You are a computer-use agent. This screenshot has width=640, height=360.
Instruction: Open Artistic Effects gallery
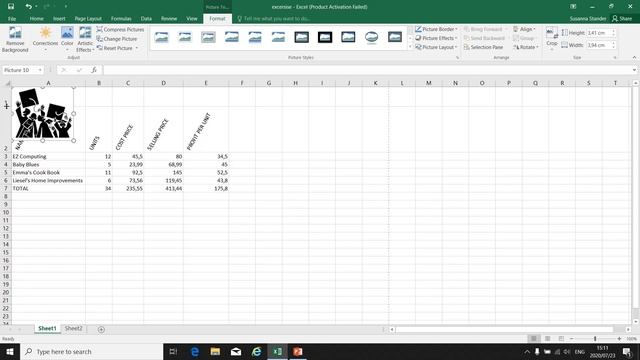pos(85,40)
